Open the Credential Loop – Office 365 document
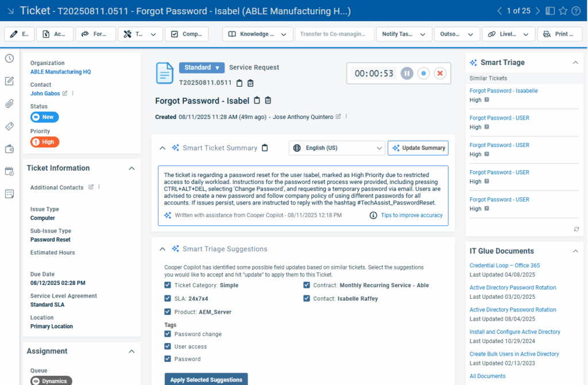This screenshot has height=385, width=588. pos(505,265)
